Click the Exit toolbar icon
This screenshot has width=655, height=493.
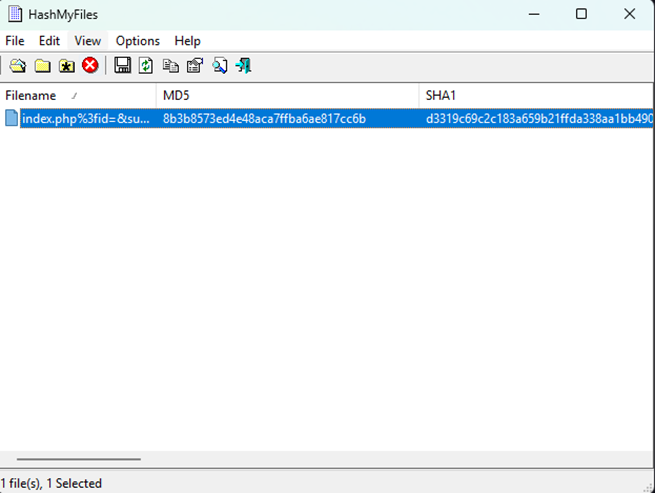point(244,66)
